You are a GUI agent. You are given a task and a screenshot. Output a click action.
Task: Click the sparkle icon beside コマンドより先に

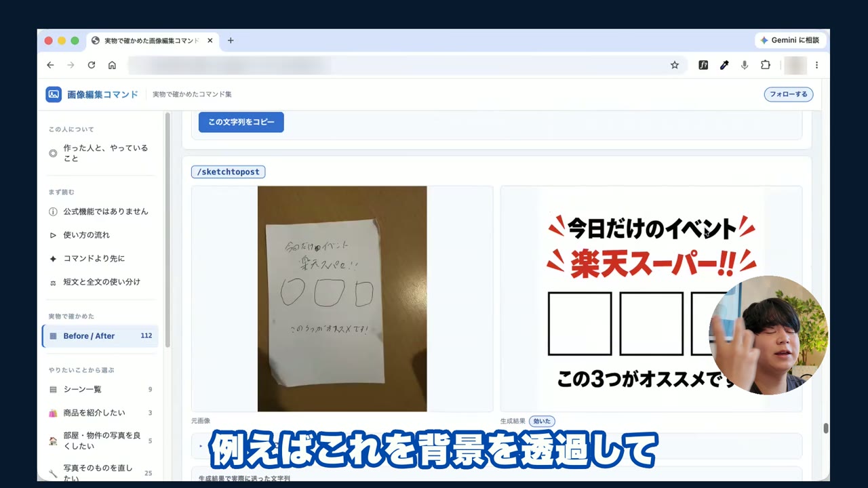click(x=53, y=259)
